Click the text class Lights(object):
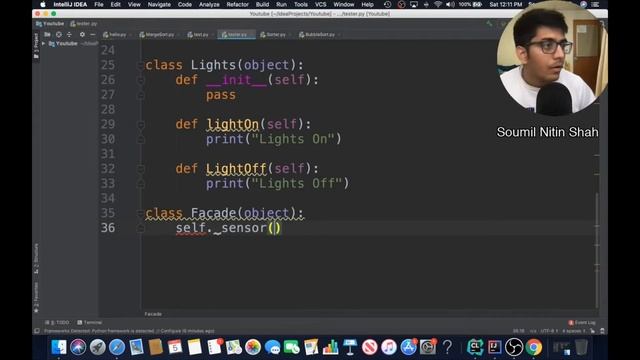The width and height of the screenshot is (640, 360). click(224, 65)
